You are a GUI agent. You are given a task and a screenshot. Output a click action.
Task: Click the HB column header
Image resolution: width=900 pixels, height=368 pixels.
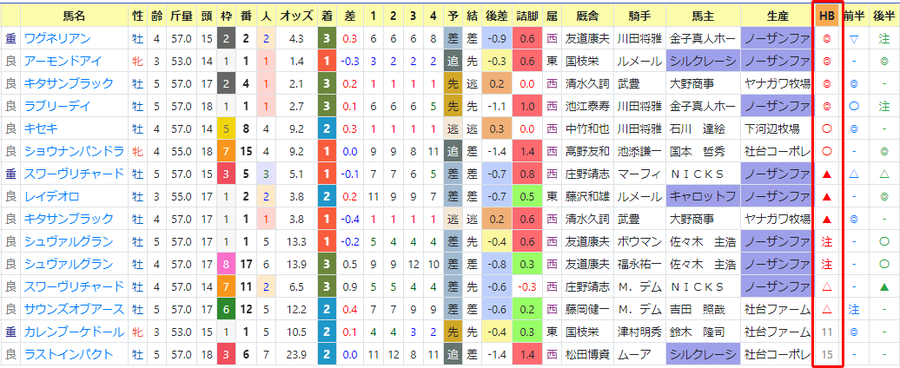click(827, 16)
